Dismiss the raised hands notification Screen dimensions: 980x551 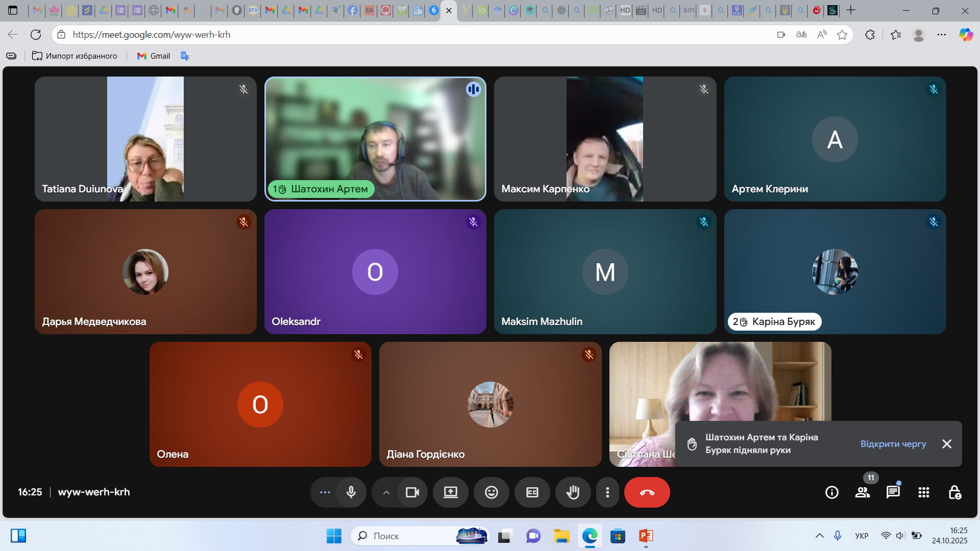(x=947, y=444)
